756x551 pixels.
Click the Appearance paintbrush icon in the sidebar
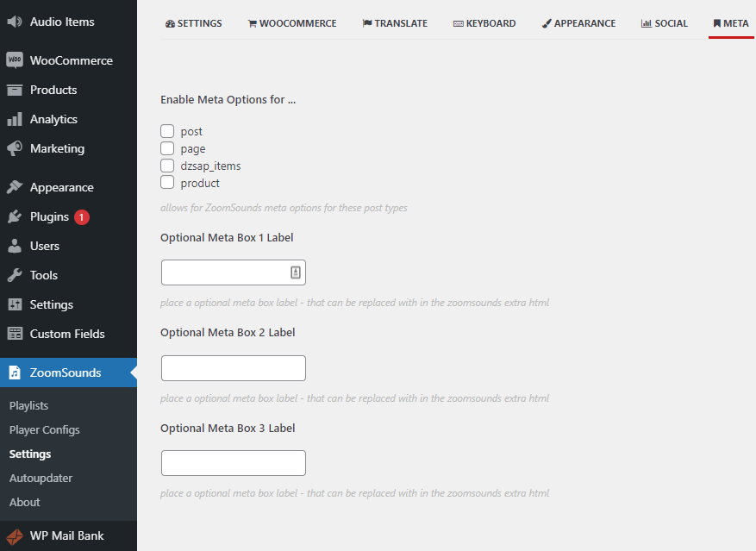[x=15, y=187]
